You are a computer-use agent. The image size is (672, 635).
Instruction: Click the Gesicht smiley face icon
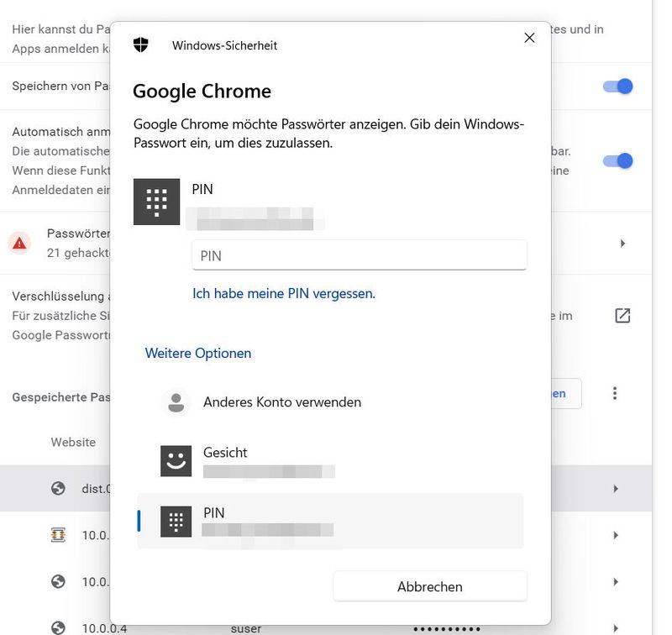coord(176,461)
